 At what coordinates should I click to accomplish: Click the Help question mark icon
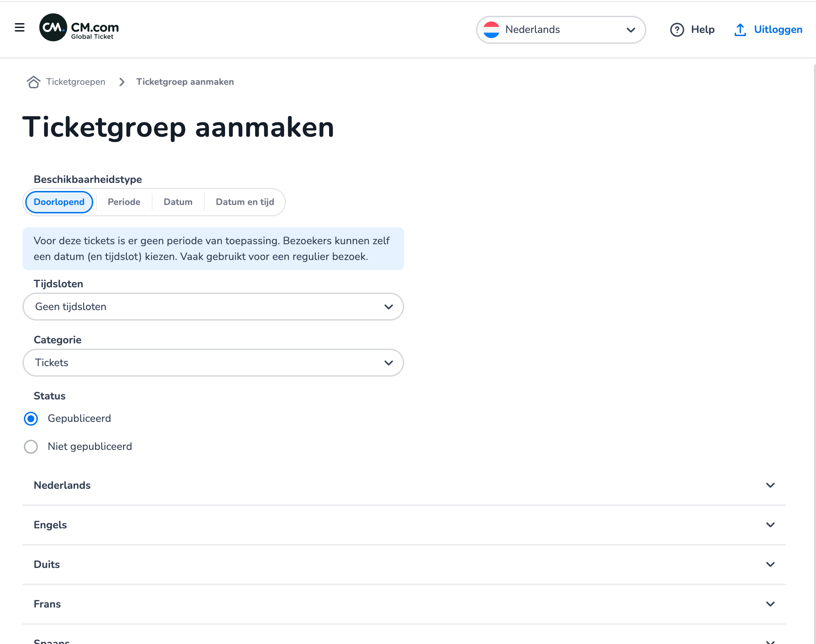pyautogui.click(x=677, y=29)
